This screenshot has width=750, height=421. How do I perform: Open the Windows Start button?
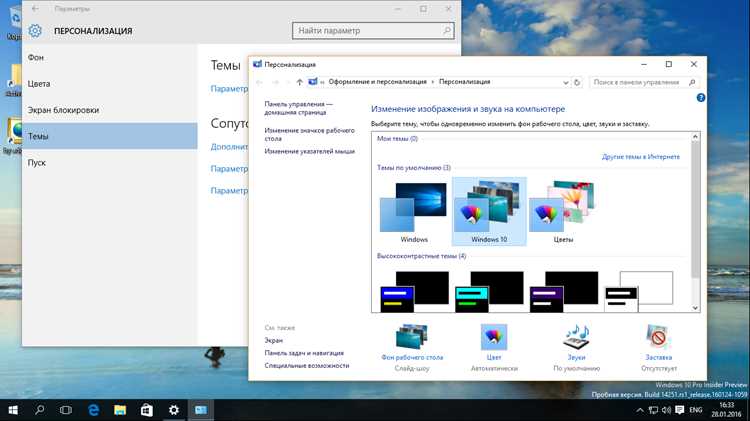coord(13,410)
